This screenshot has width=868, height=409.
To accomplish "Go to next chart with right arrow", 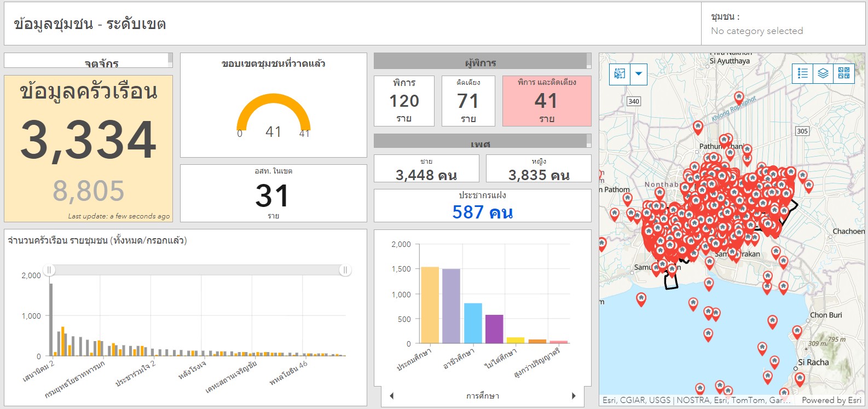I will pos(574,396).
